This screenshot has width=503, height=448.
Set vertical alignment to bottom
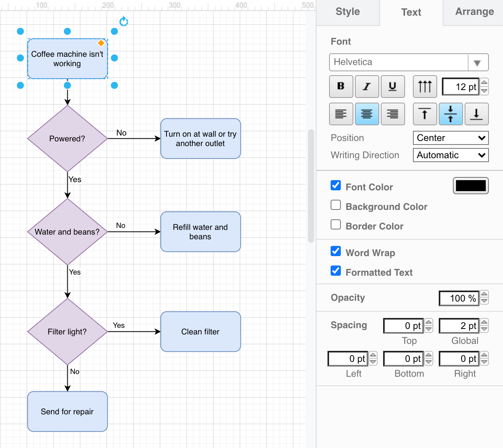point(477,114)
